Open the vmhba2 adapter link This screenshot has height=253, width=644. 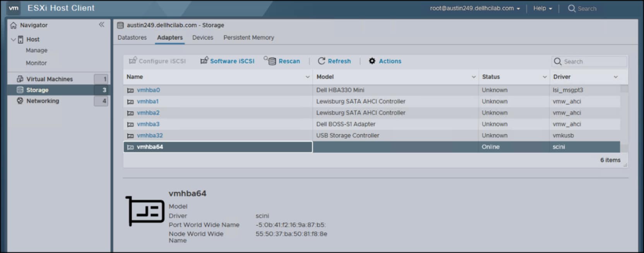pos(148,113)
